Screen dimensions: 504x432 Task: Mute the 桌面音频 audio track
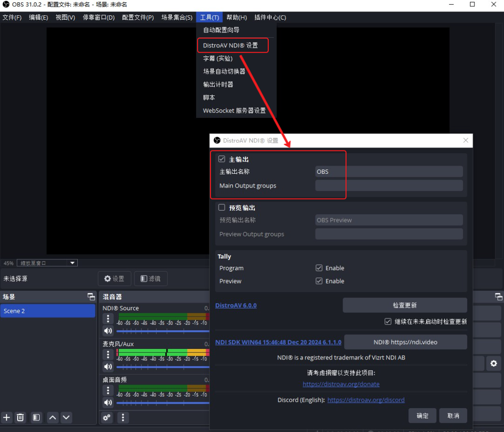(108, 402)
